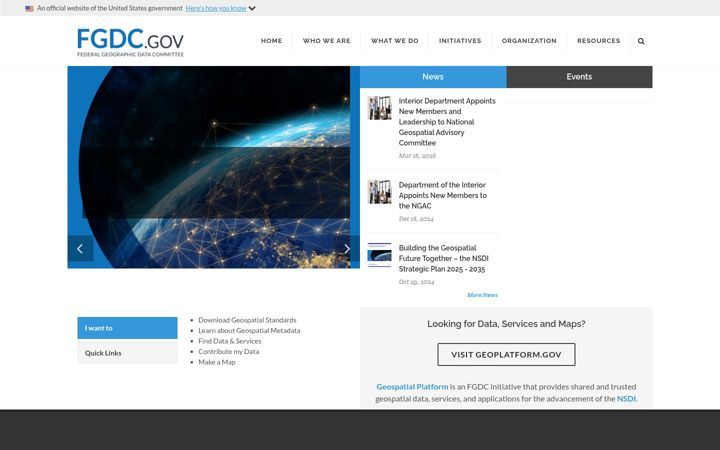Open the Initiatives menu

point(460,41)
